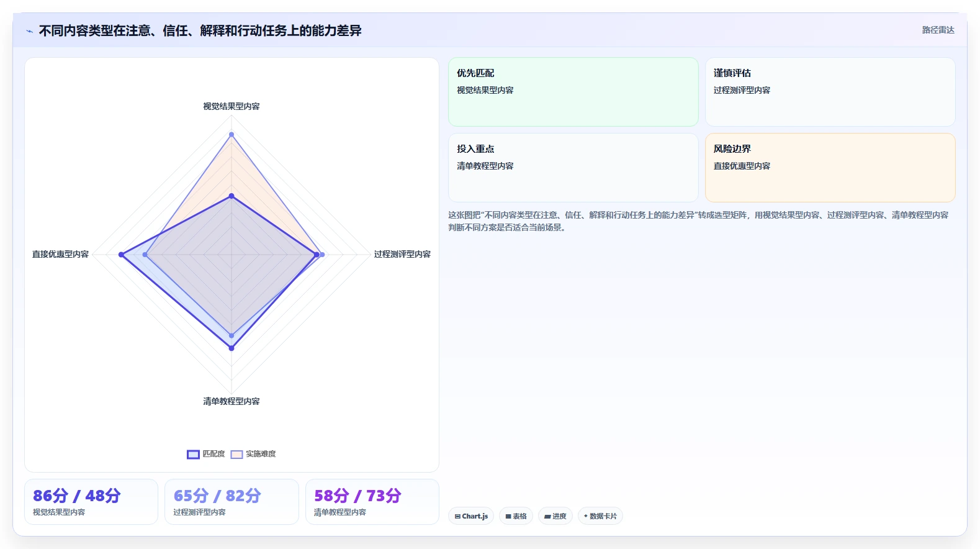The image size is (980, 549).
Task: Toggle the 实施难度 legend label
Action: 261,454
